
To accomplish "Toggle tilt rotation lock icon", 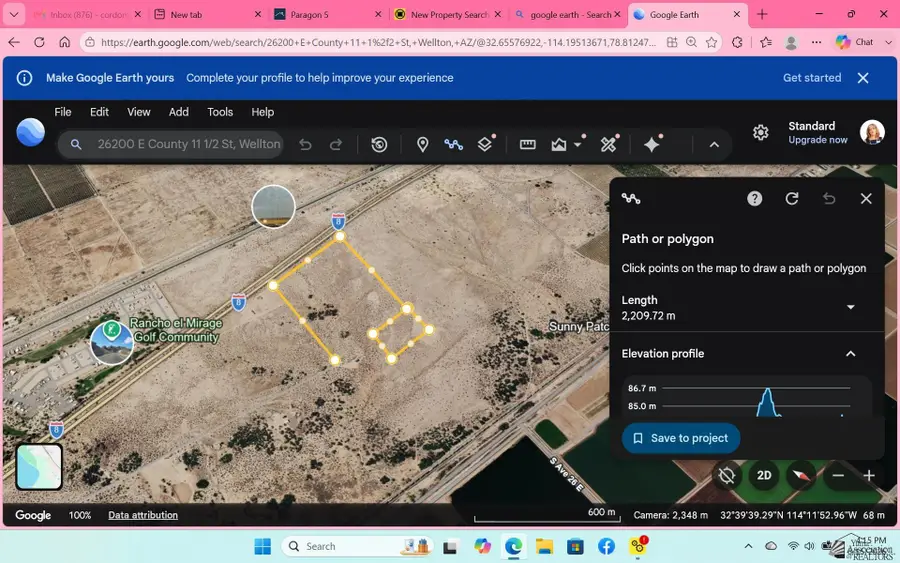I will pyautogui.click(x=727, y=475).
